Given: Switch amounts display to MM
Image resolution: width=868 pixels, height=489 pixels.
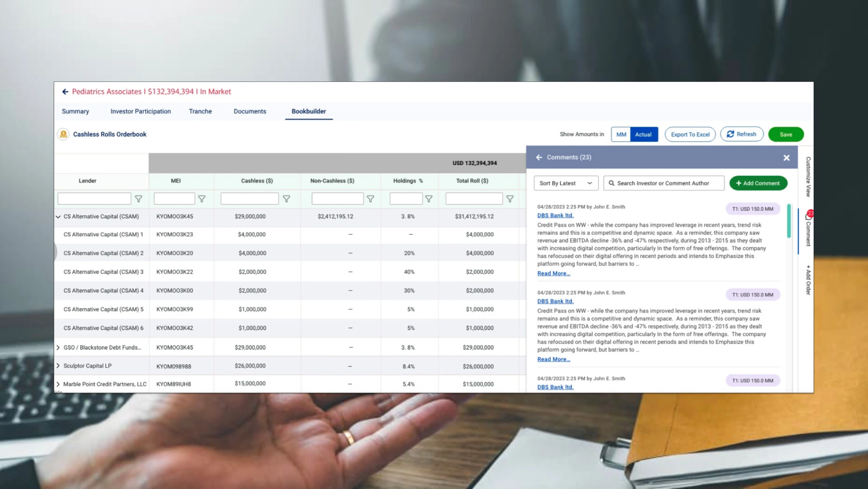Looking at the screenshot, I should (x=621, y=135).
